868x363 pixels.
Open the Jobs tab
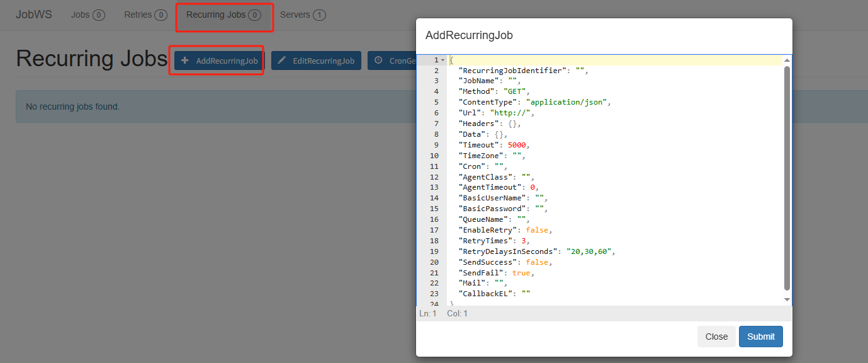[87, 14]
